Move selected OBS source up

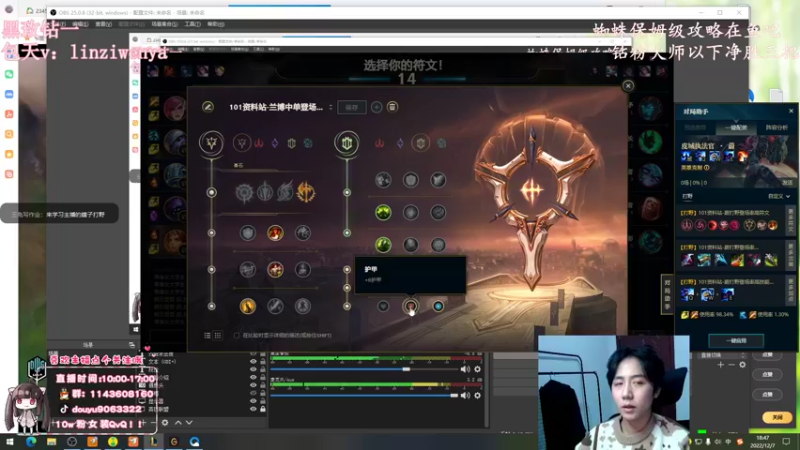(x=178, y=422)
